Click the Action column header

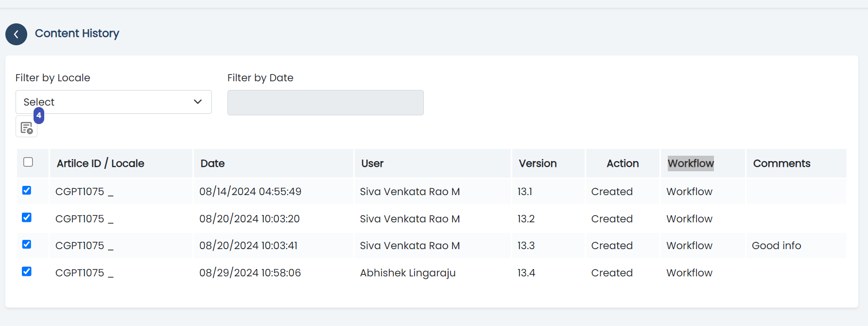coord(623,163)
